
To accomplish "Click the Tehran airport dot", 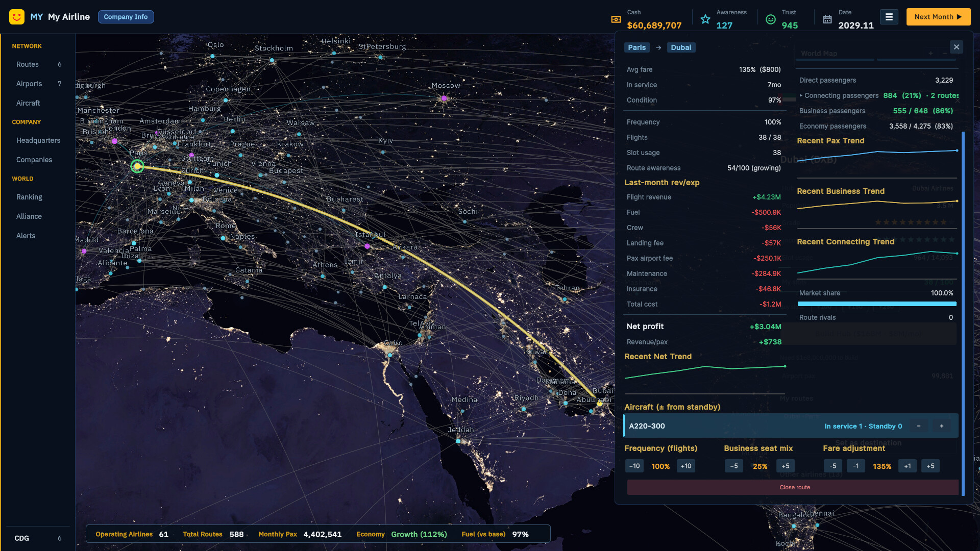I will click(x=565, y=299).
